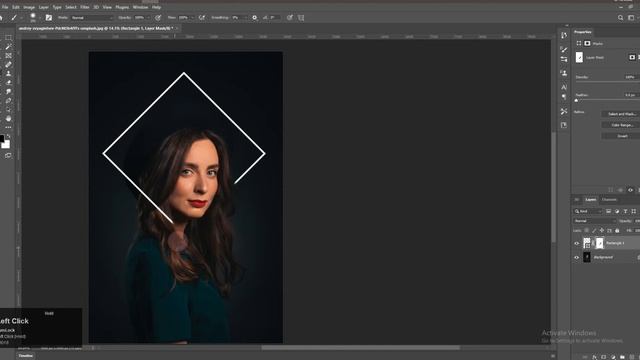Image resolution: width=640 pixels, height=360 pixels.
Task: Toggle Quick Mask mode icon
Action: (x=8, y=156)
